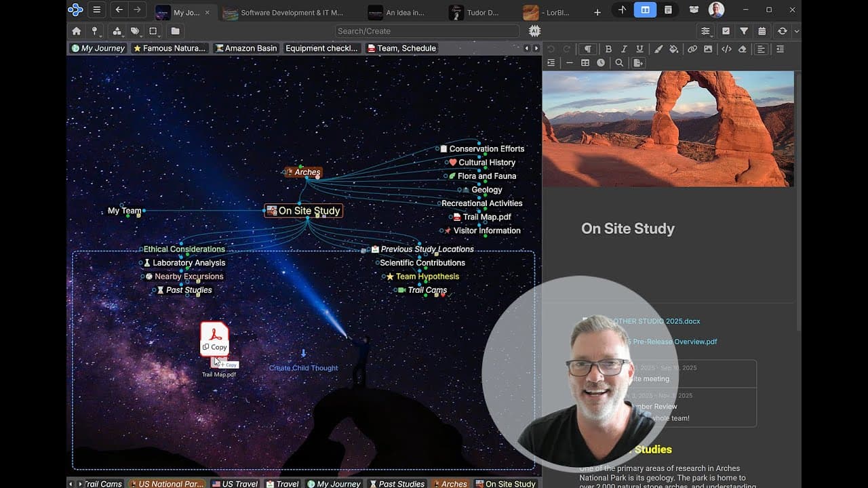Open the thought types dropdown
868x488 pixels.
pos(117,31)
